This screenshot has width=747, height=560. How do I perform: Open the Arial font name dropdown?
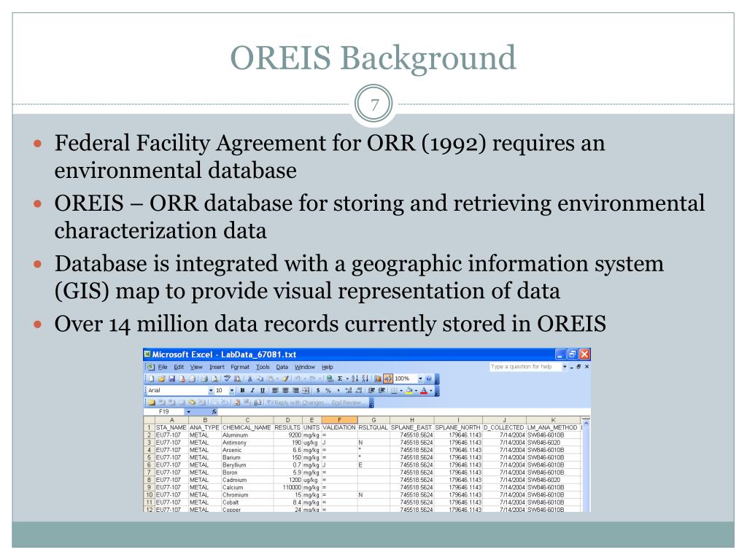click(x=211, y=391)
